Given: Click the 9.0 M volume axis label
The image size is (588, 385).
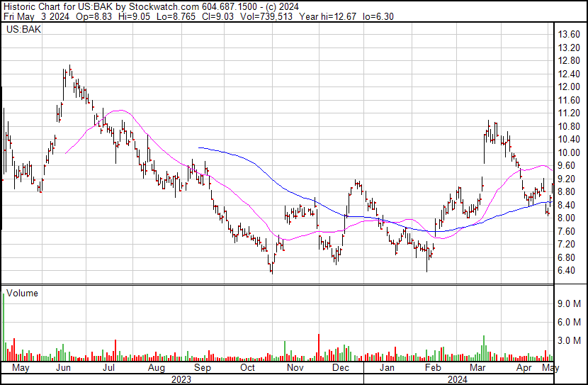Looking at the screenshot, I should [570, 303].
